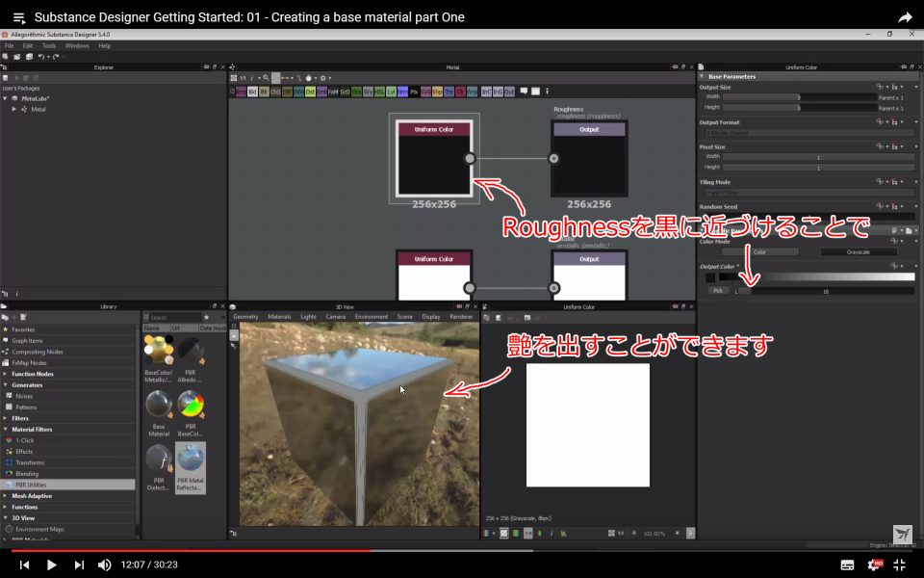Insert Levels node using Lvl icon

click(x=391, y=92)
